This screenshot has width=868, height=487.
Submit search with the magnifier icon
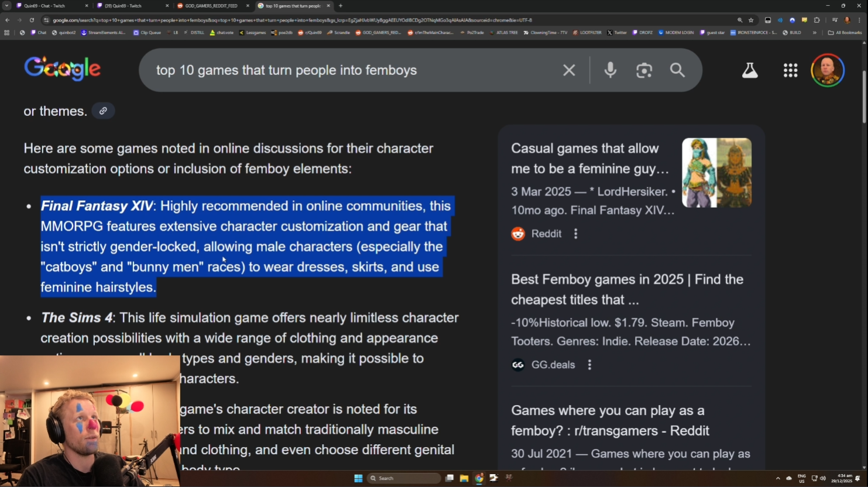tap(677, 70)
